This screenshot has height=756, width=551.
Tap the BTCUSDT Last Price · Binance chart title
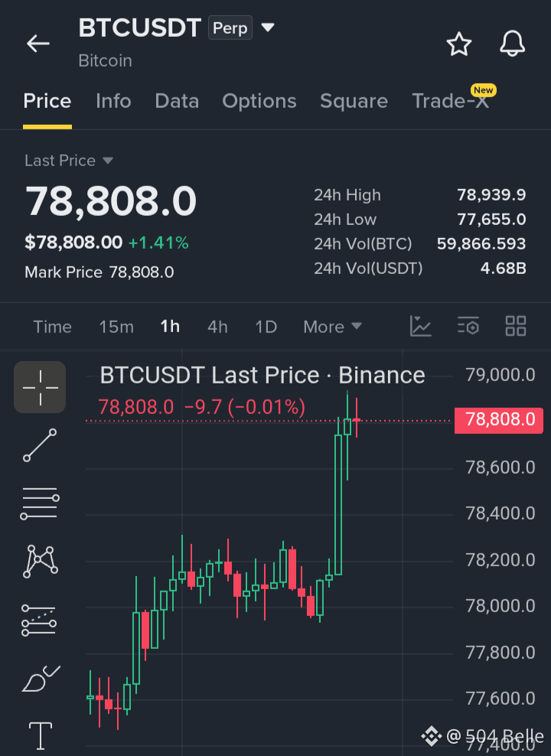[262, 375]
